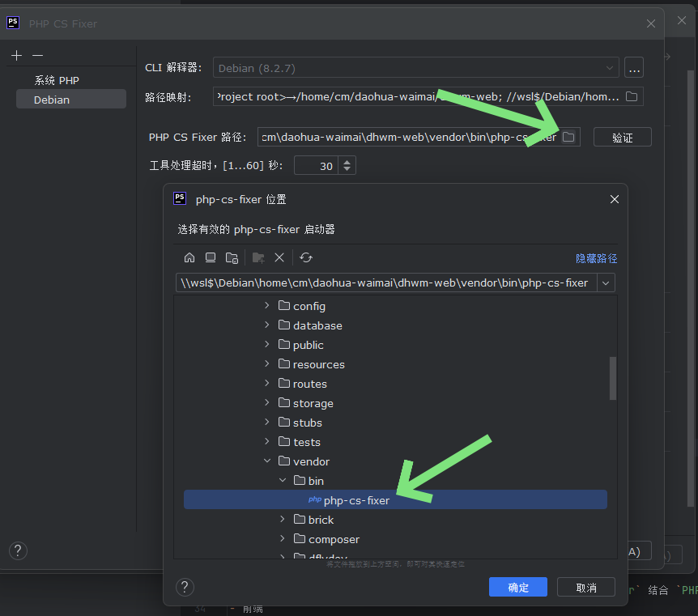The width and height of the screenshot is (698, 616).
Task: Expand the tests folder
Action: (266, 441)
